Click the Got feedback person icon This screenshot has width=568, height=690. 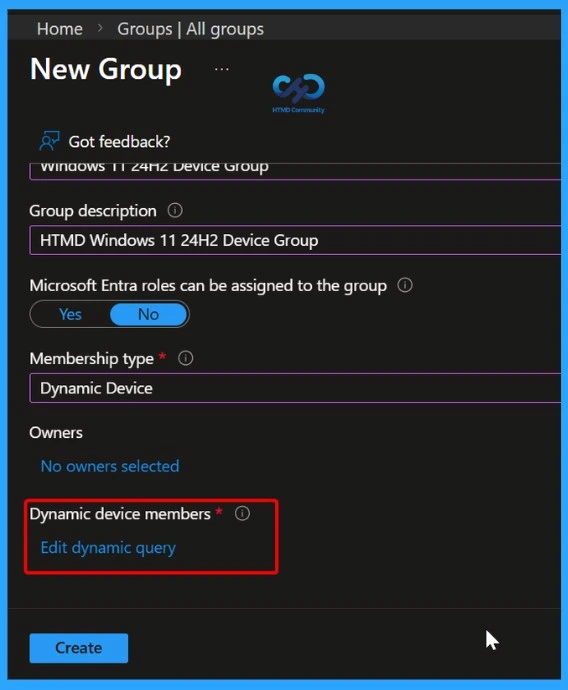pos(49,141)
